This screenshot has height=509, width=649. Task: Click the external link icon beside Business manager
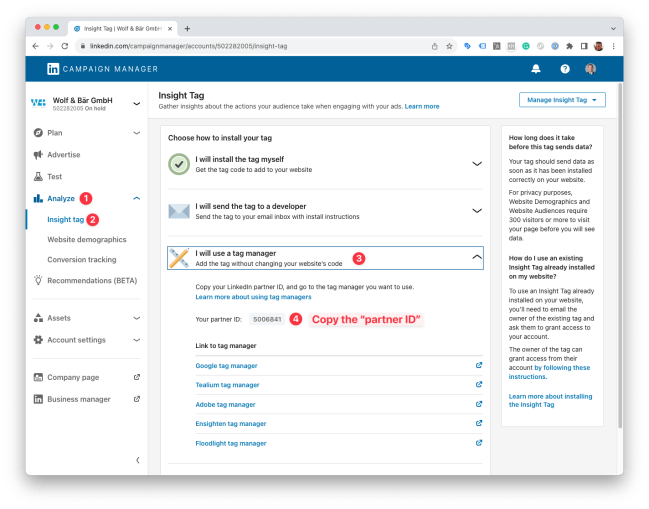coord(137,399)
